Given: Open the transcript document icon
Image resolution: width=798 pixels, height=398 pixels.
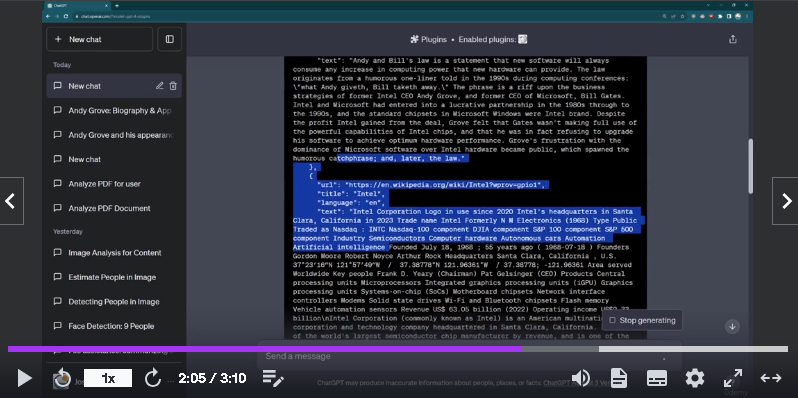Looking at the screenshot, I should 619,378.
